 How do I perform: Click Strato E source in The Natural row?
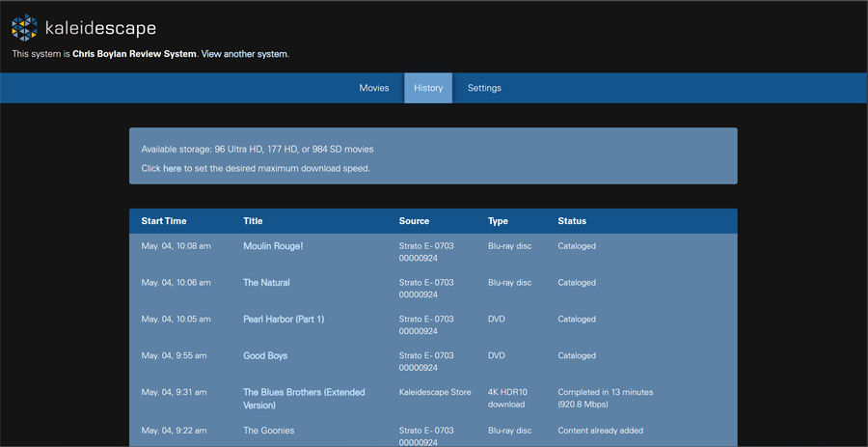click(426, 289)
